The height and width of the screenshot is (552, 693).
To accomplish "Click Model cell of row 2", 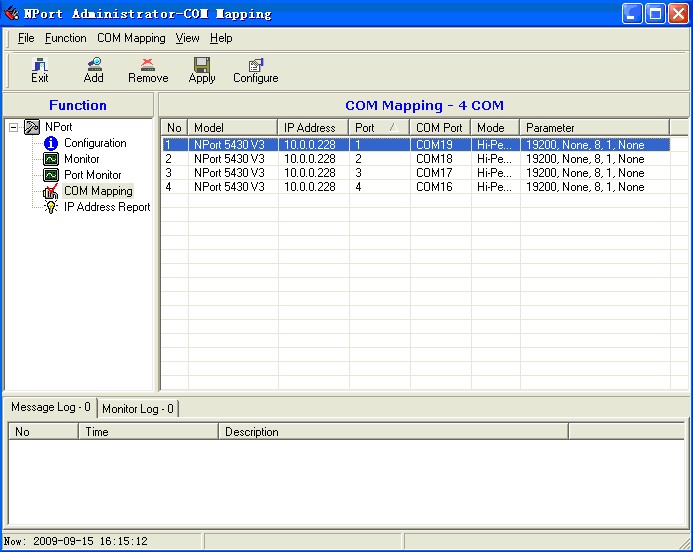I will (x=233, y=159).
